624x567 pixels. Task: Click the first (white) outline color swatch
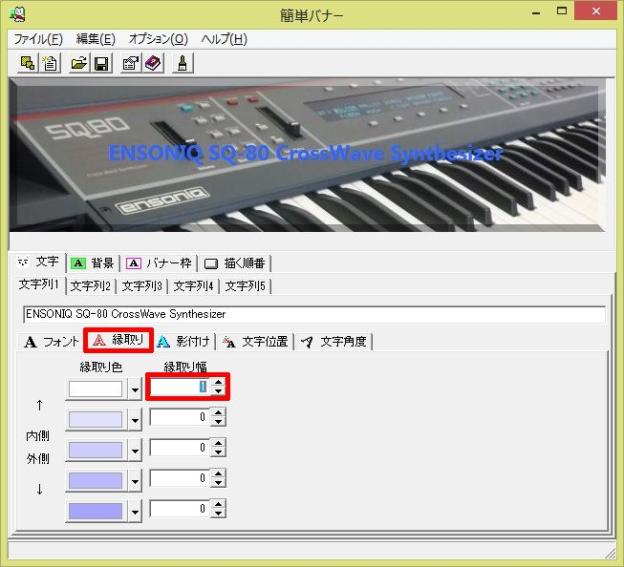(96, 389)
